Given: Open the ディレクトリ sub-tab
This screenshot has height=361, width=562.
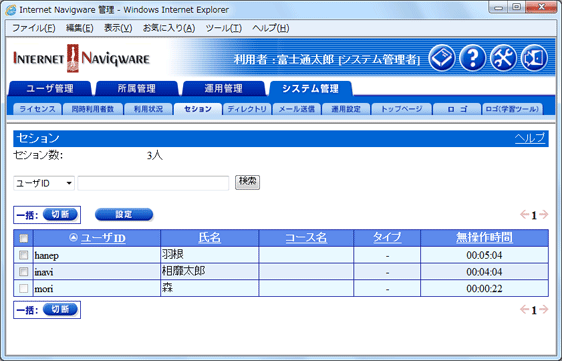Looking at the screenshot, I should point(247,109).
